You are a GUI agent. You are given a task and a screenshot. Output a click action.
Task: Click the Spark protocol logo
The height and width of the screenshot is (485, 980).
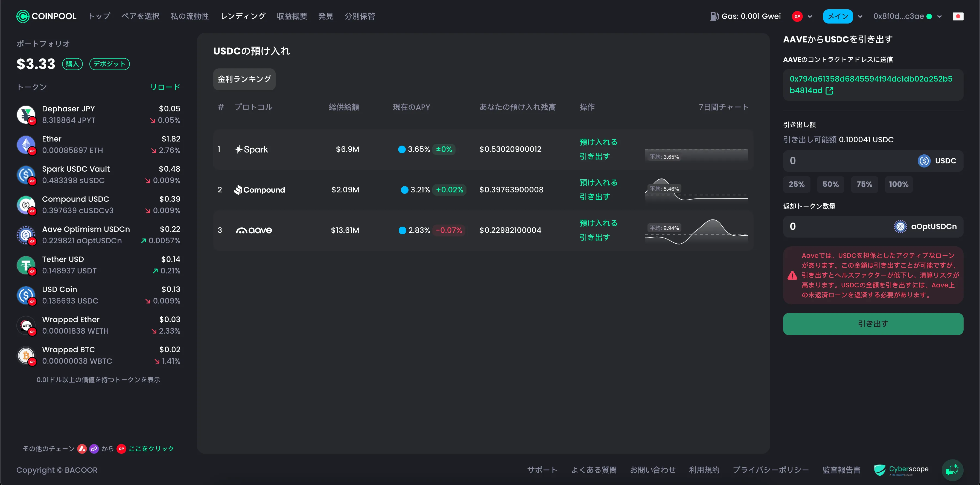click(251, 150)
